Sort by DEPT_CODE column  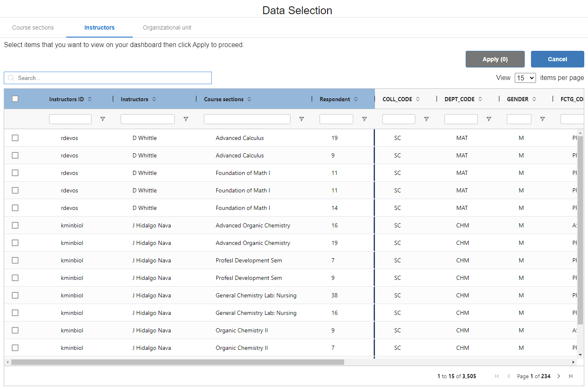pos(480,99)
